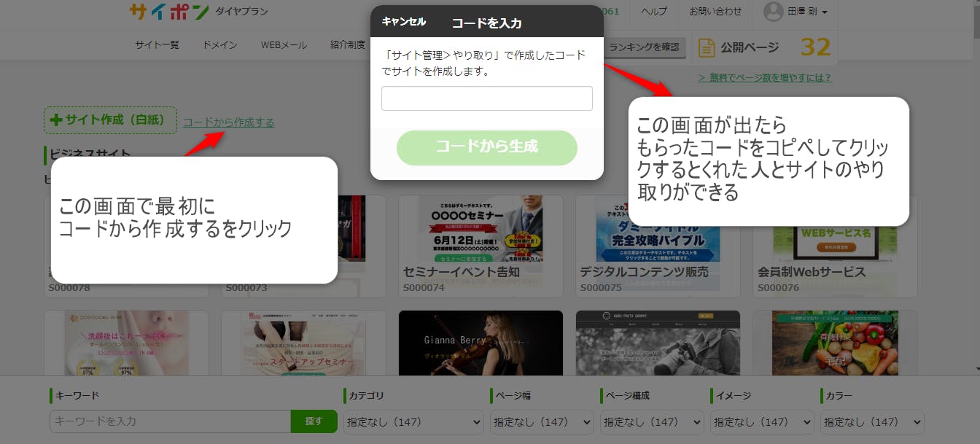Go to WEBメール menu item
The width and height of the screenshot is (980, 444).
tap(284, 45)
